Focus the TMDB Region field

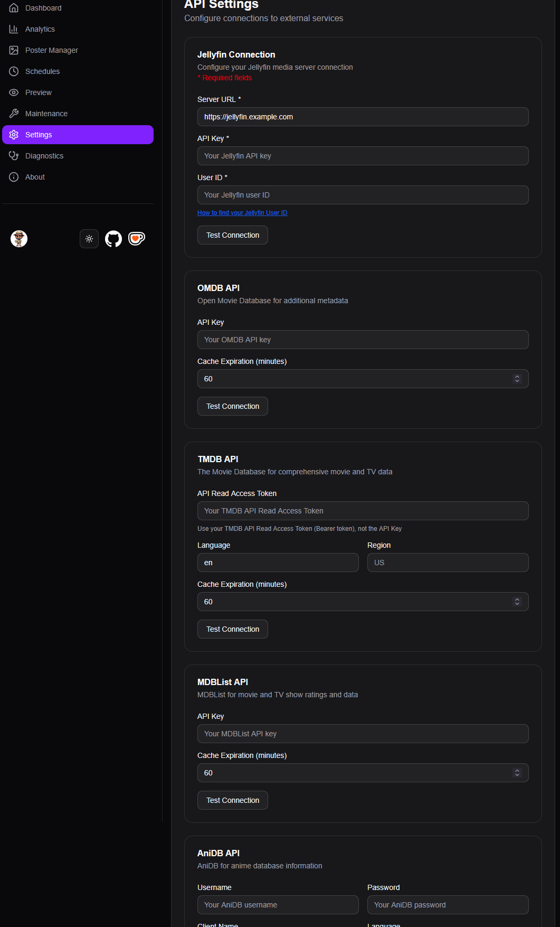pos(448,563)
